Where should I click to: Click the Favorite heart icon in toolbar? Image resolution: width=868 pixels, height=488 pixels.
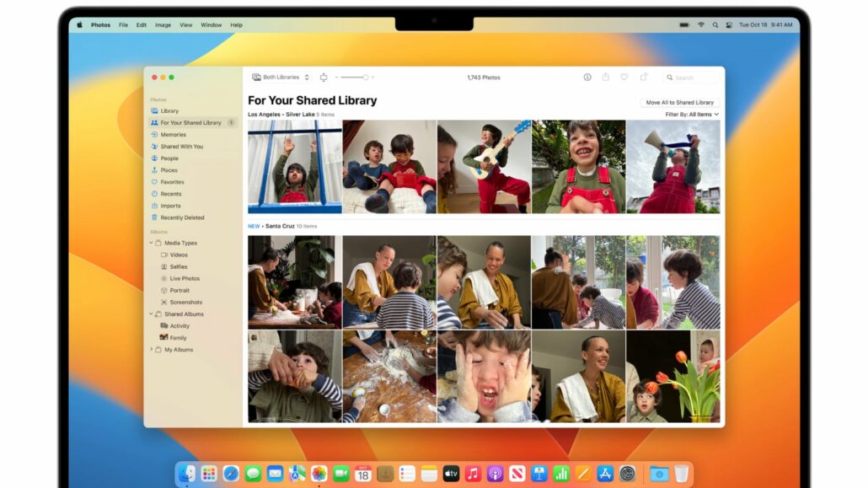pos(624,77)
